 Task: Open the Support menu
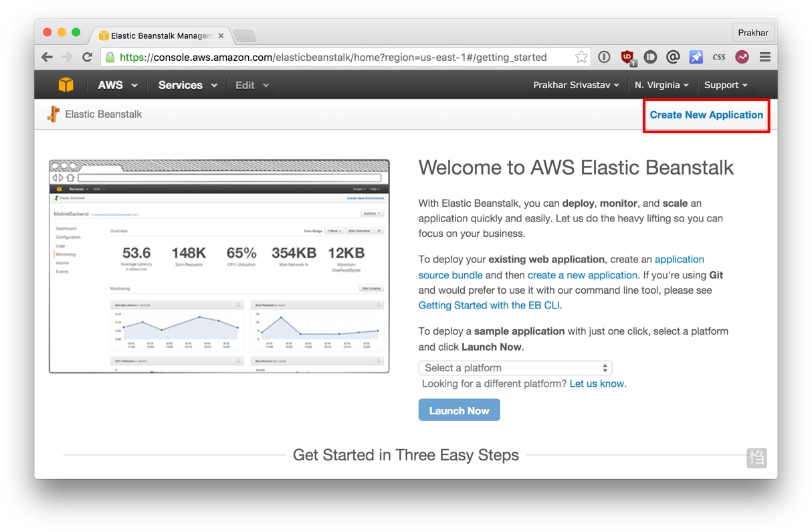tap(726, 85)
